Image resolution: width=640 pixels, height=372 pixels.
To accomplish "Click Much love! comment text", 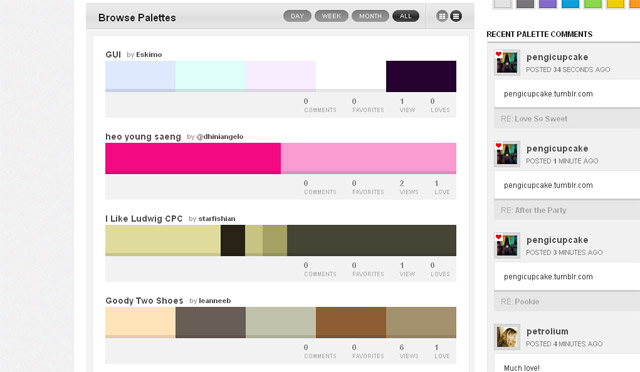I will (522, 368).
